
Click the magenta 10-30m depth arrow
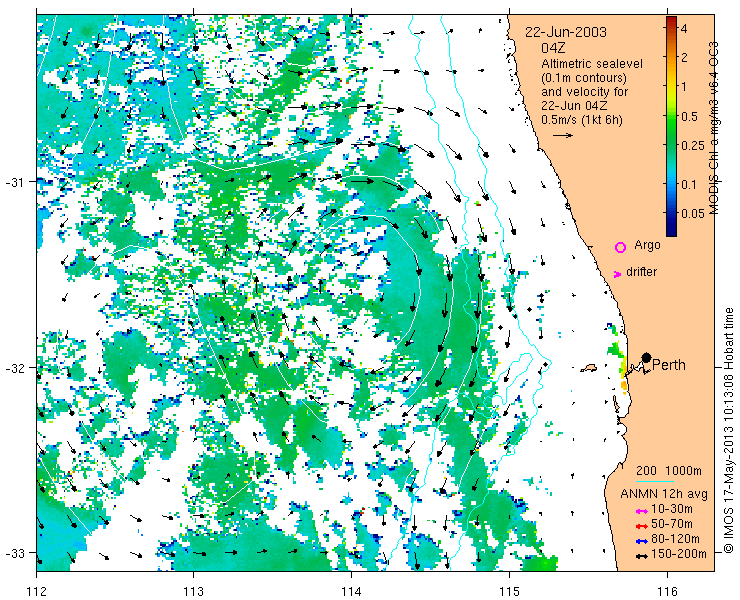click(641, 511)
